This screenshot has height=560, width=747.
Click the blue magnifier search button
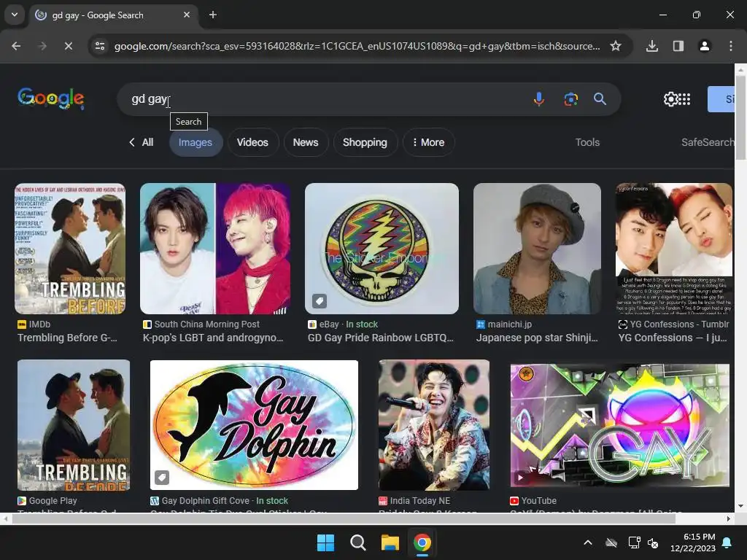click(600, 99)
